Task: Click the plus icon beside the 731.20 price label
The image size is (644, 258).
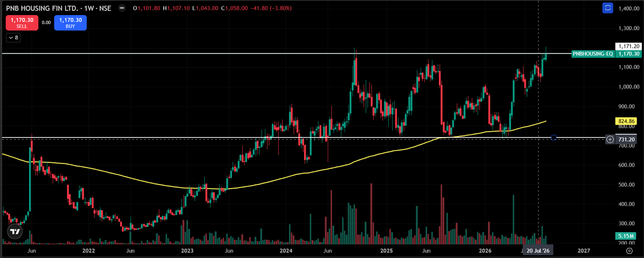Action: tap(611, 140)
